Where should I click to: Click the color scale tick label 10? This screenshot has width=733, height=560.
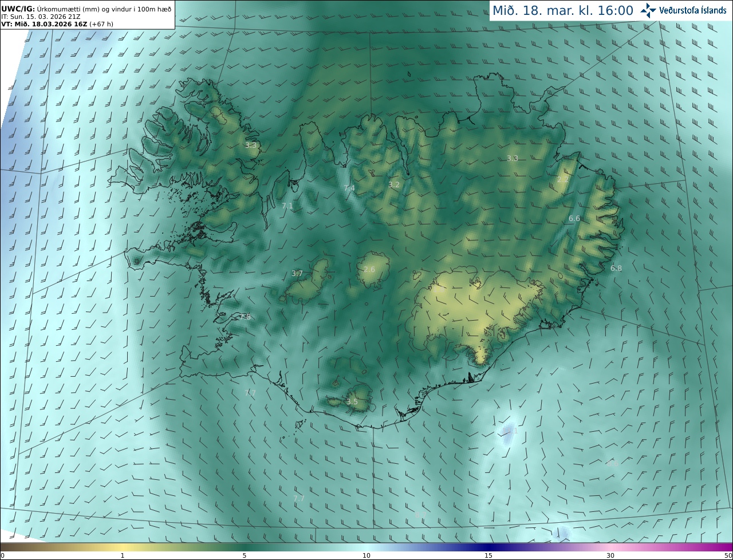point(366,555)
